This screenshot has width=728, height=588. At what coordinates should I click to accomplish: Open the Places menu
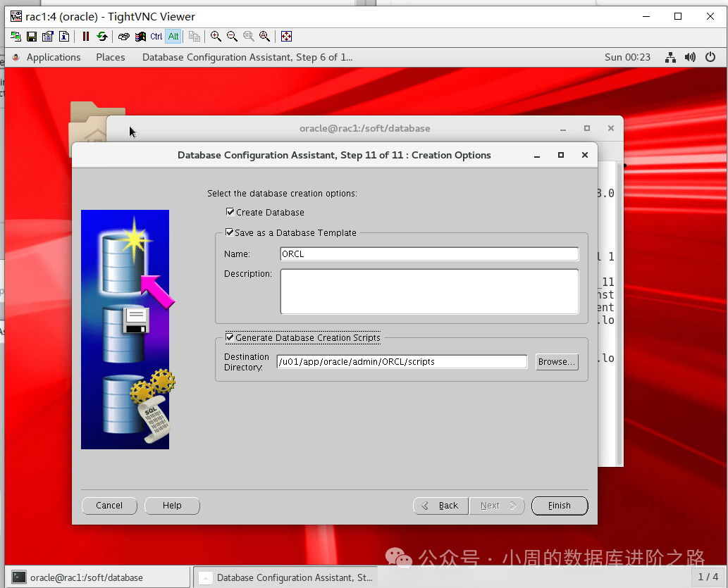coord(111,57)
